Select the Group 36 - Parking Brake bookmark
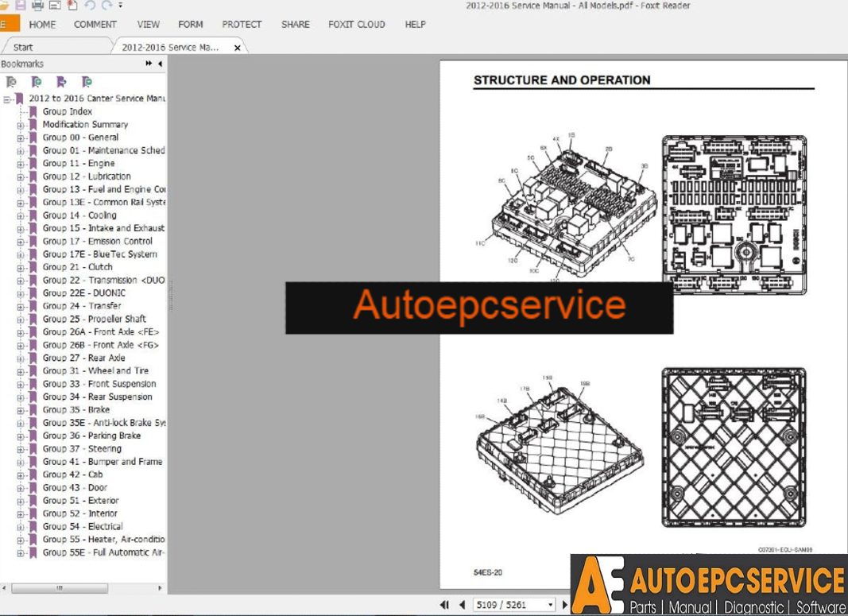 pyautogui.click(x=91, y=436)
